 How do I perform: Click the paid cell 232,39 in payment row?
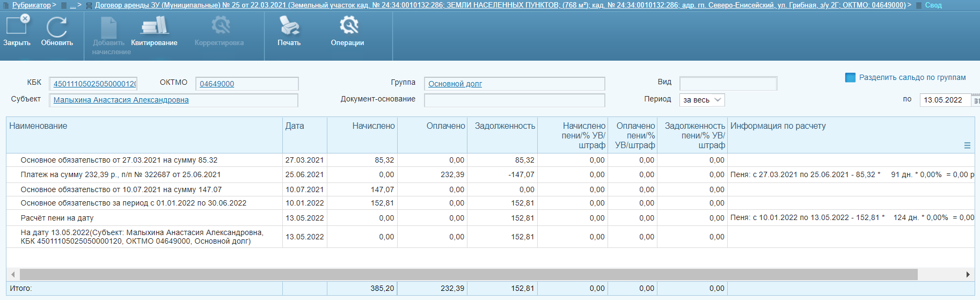click(433, 174)
